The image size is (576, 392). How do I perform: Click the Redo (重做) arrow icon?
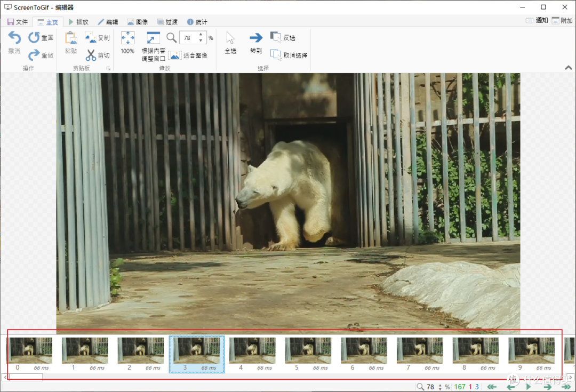pos(34,55)
